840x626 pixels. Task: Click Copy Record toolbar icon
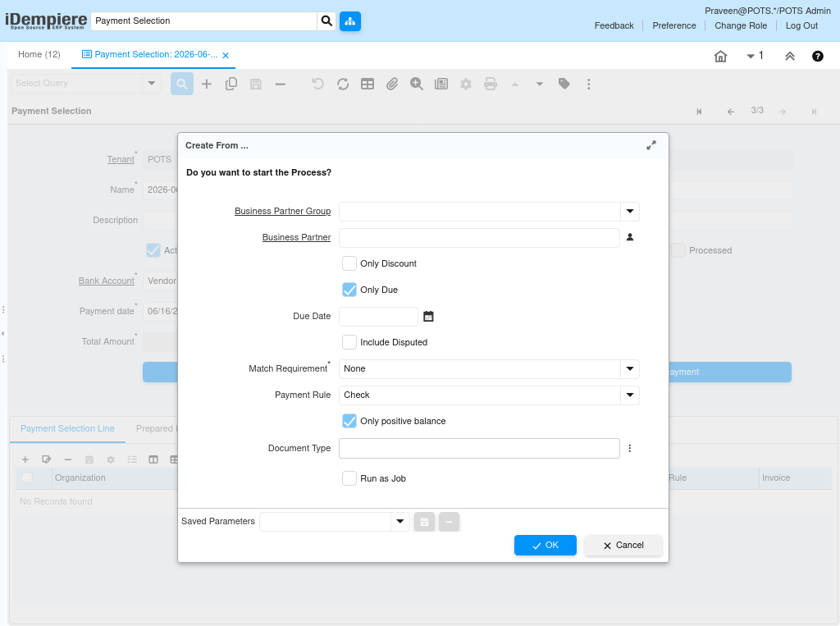(x=231, y=85)
